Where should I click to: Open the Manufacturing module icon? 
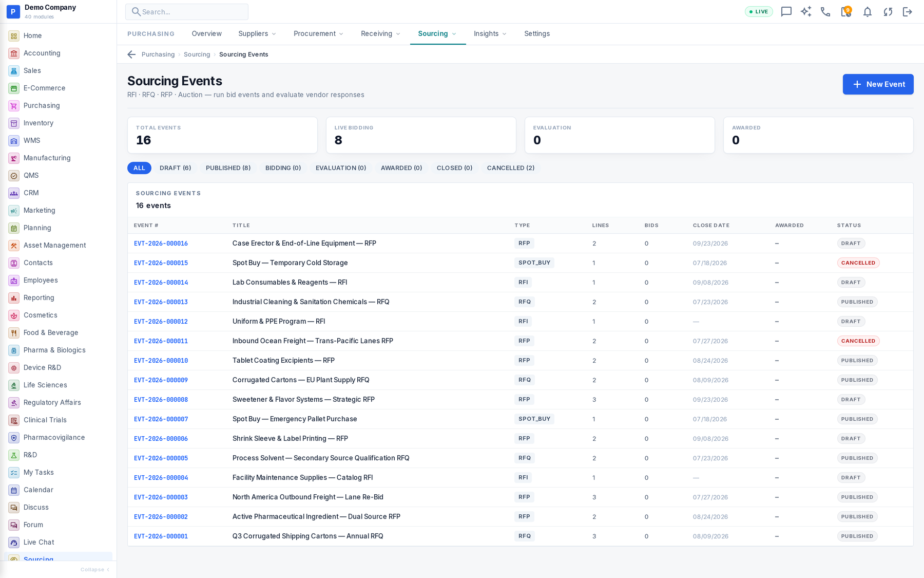[x=14, y=158]
